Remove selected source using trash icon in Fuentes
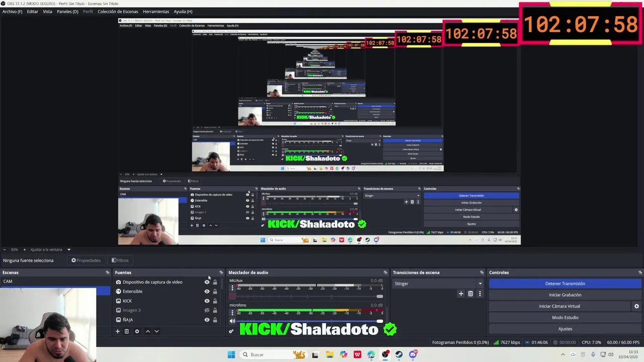The height and width of the screenshot is (362, 644). coord(127,331)
